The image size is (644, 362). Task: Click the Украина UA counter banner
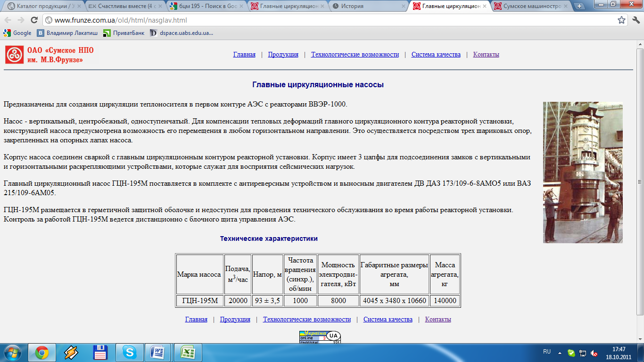(x=320, y=337)
